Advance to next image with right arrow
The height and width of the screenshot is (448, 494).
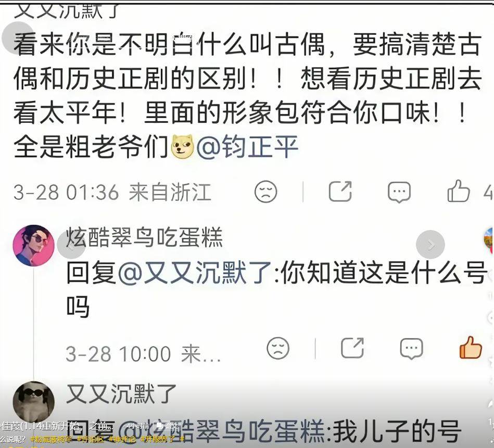point(430,245)
